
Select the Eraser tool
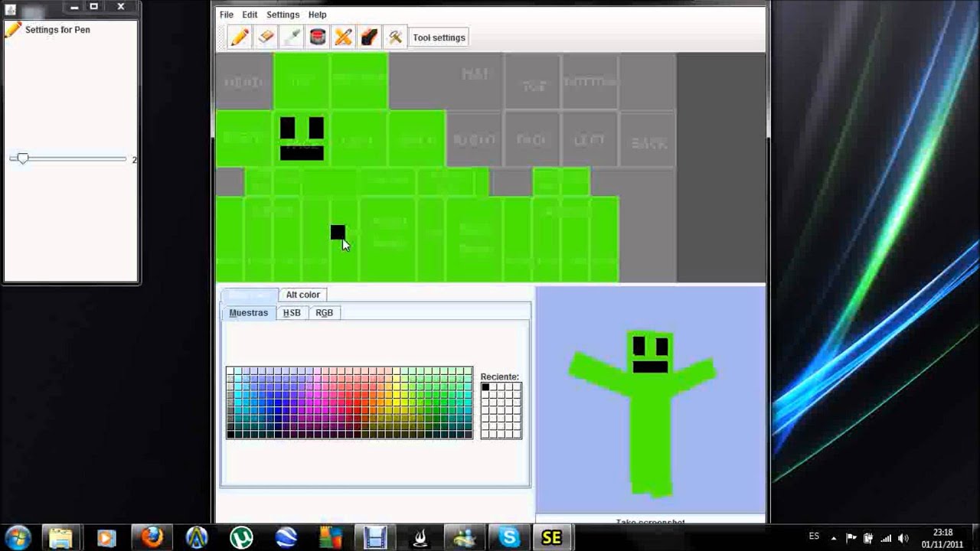pyautogui.click(x=266, y=37)
